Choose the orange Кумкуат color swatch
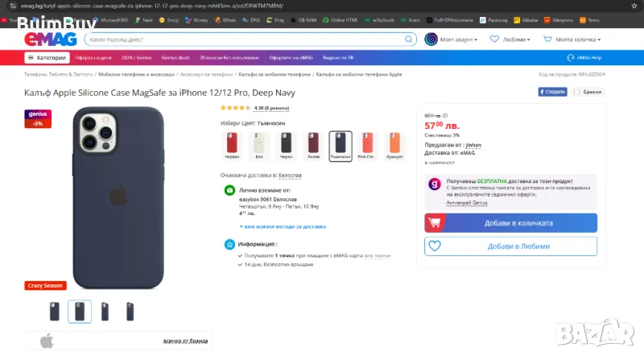644x356 pixels. pos(393,145)
